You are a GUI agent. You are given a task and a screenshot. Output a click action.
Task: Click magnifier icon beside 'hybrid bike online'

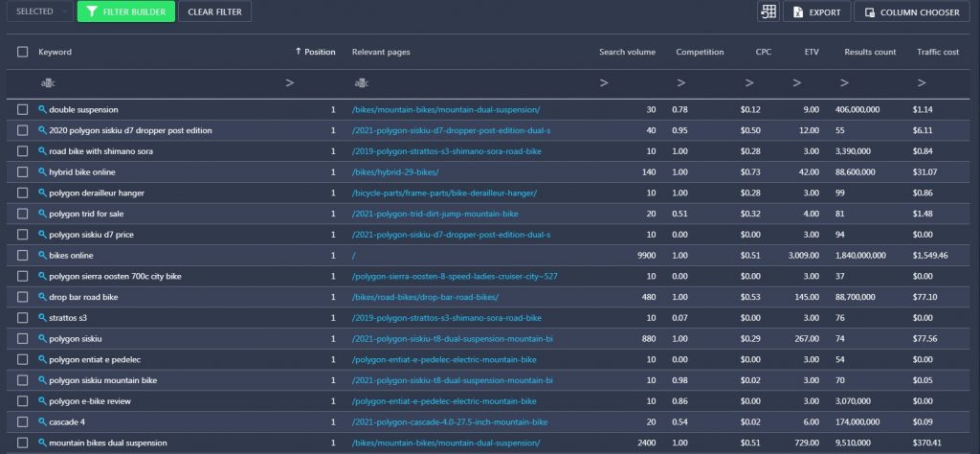pos(42,172)
